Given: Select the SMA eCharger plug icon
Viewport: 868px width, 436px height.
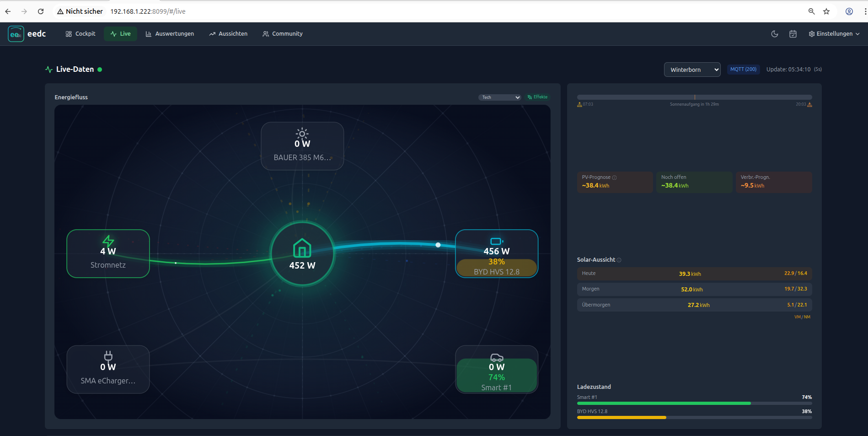Looking at the screenshot, I should pyautogui.click(x=108, y=356).
